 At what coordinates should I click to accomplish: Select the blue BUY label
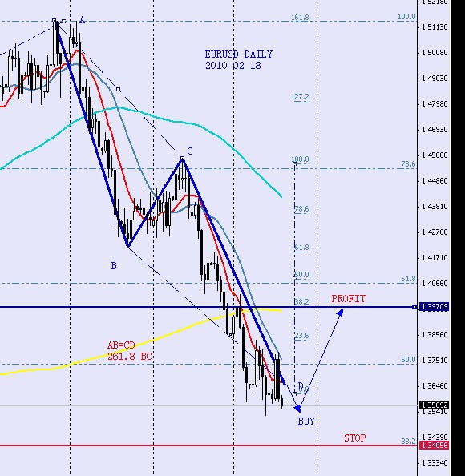tap(306, 422)
